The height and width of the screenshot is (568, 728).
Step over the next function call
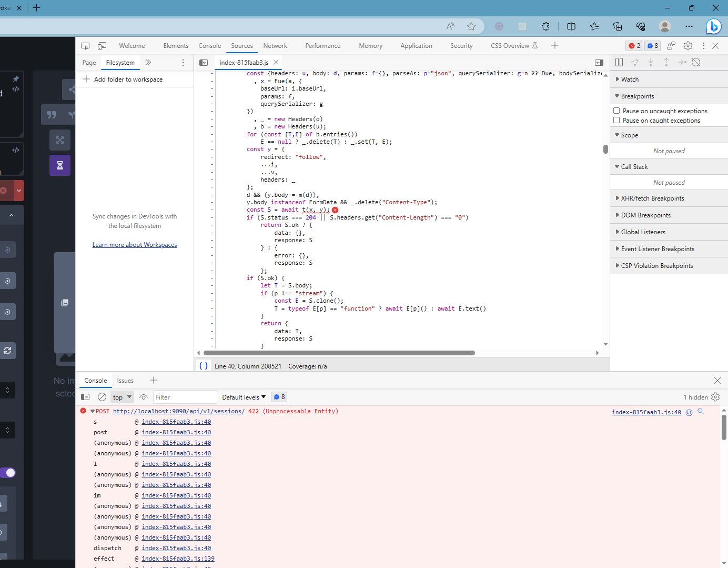click(635, 62)
